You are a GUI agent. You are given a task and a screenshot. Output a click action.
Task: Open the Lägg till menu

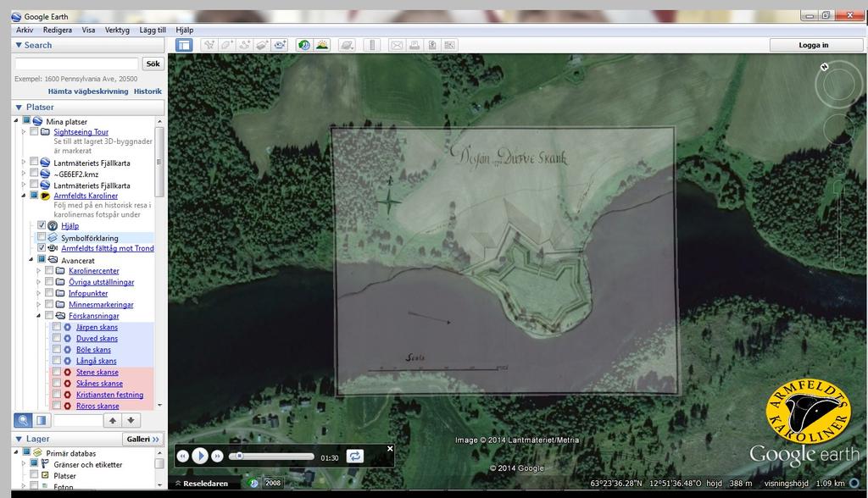[153, 30]
